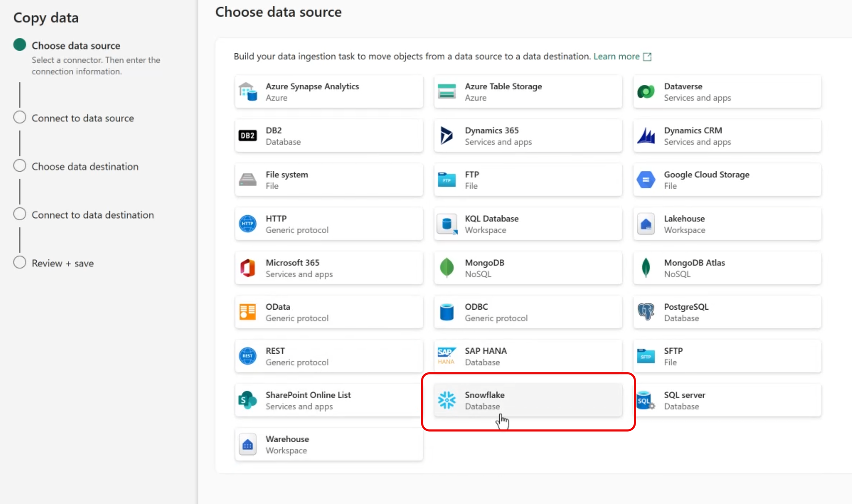Select the Google Cloud Storage name
This screenshot has width=852, height=504.
click(706, 175)
